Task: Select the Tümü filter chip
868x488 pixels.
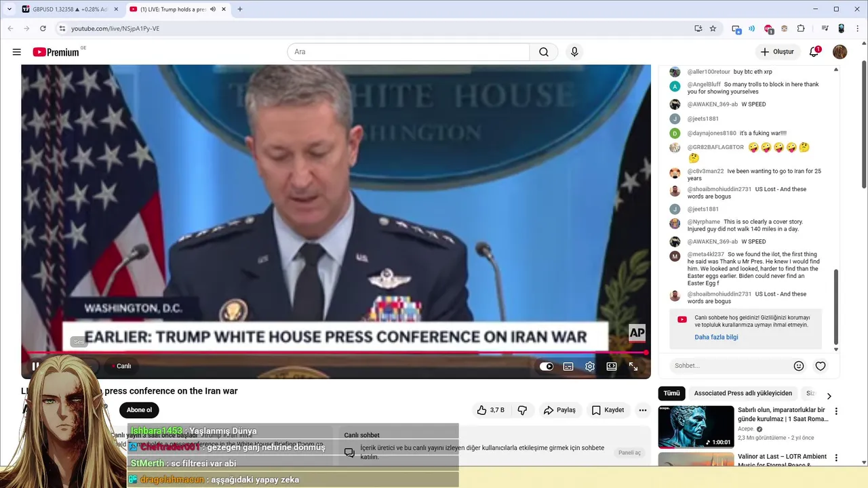Action: 671,393
